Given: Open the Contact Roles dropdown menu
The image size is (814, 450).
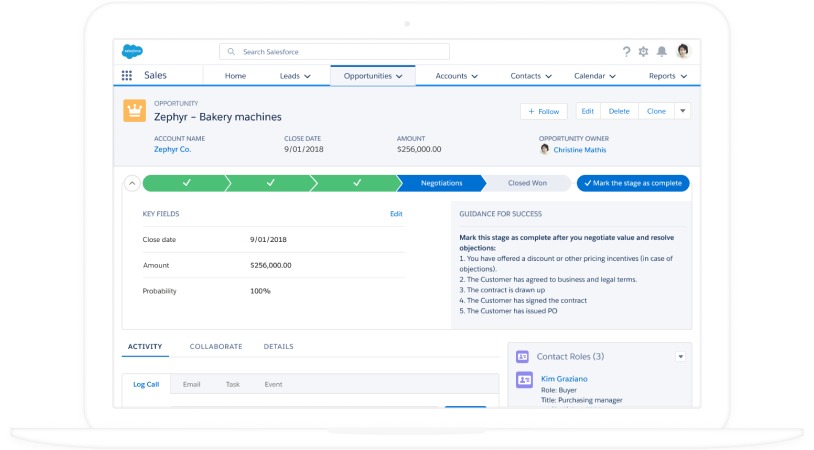Looking at the screenshot, I should point(681,356).
